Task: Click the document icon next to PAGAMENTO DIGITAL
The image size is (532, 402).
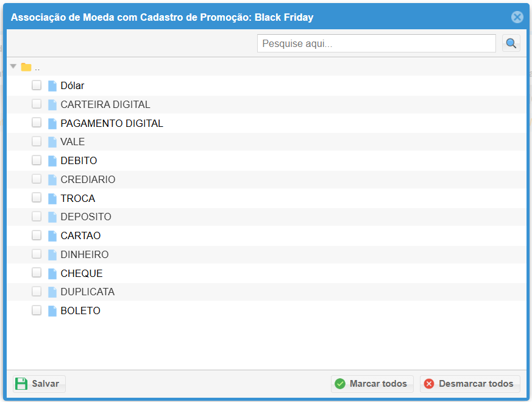Action: (52, 123)
